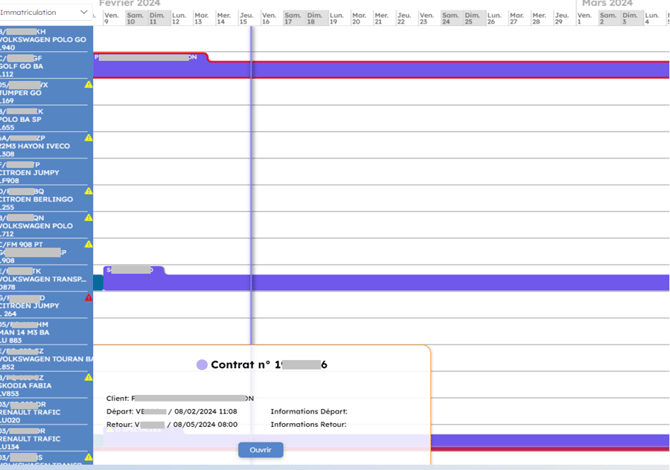670x470 pixels.
Task: Select the Volkswagen Polo GO vehicle row
Action: (46, 39)
